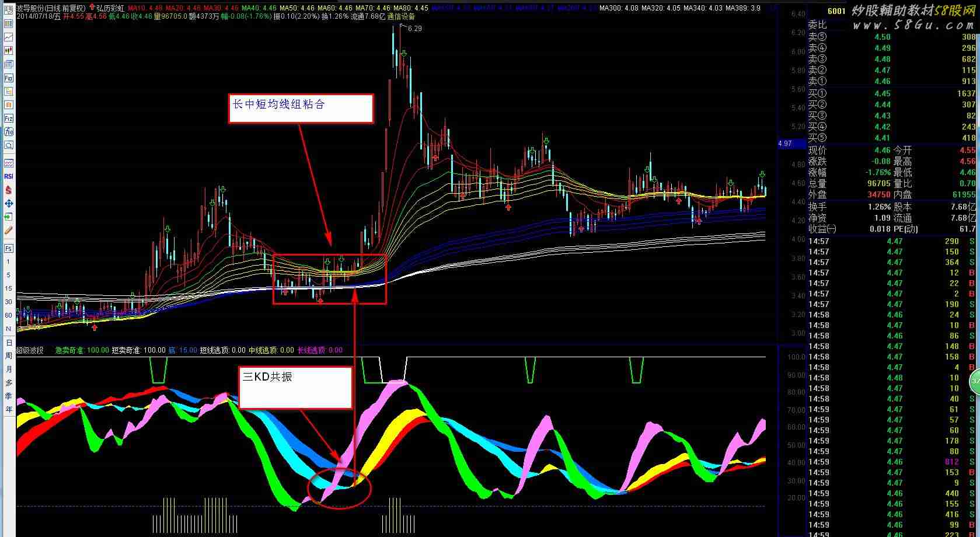The width and height of the screenshot is (980, 537).
Task: Click the F12 icon in sidebar
Action: pos(9,118)
